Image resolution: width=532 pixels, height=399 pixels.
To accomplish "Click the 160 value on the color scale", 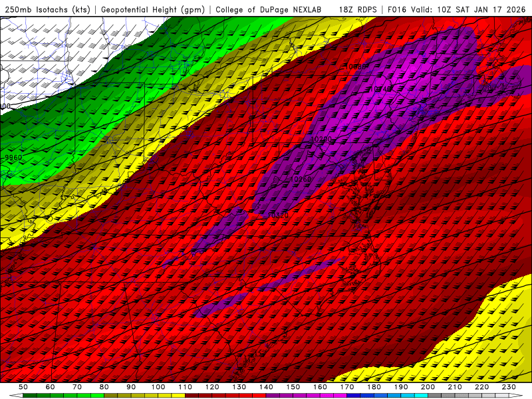I will [320, 387].
